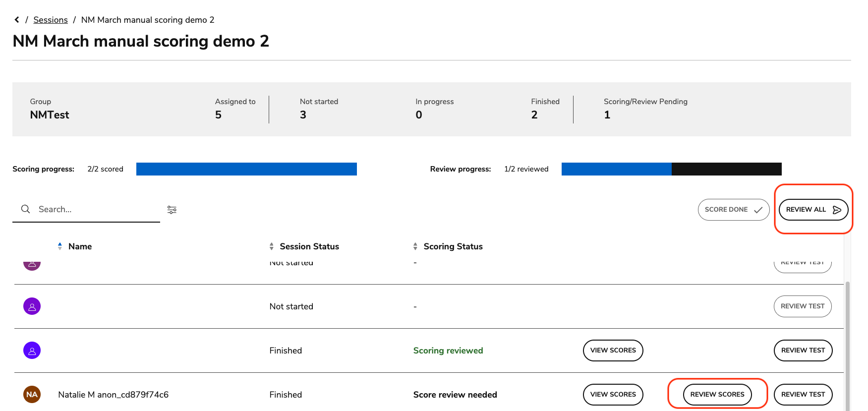The image size is (868, 411).
Task: Open the Sessions breadcrumb link
Action: pyautogui.click(x=51, y=20)
